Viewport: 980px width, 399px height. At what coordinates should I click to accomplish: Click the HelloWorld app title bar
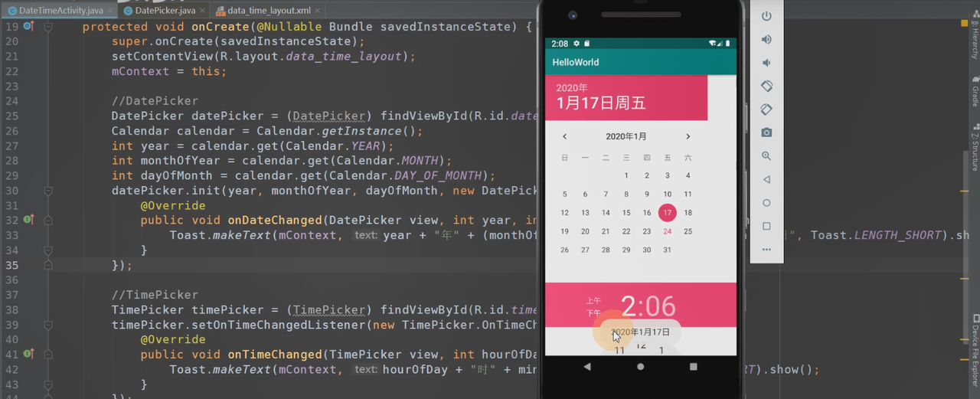coord(641,62)
